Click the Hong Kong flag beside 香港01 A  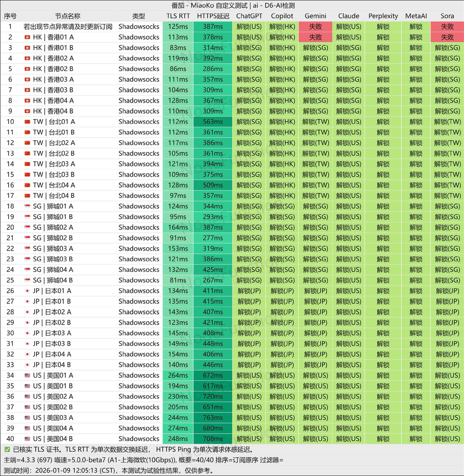click(27, 37)
